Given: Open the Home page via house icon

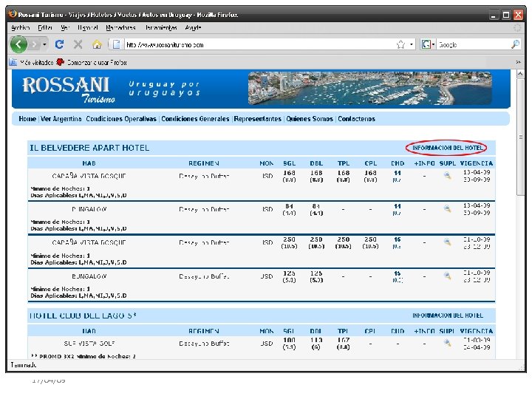Looking at the screenshot, I should 97,44.
